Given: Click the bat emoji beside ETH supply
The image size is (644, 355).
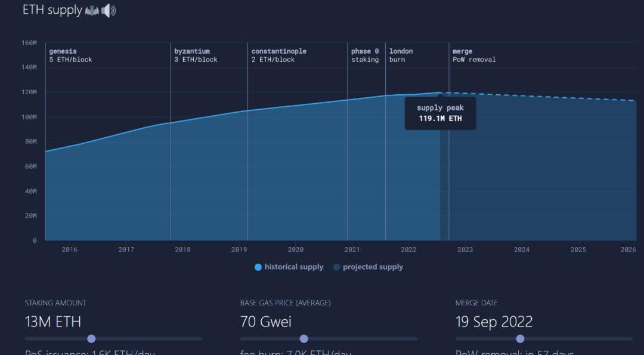Looking at the screenshot, I should pyautogui.click(x=91, y=10).
